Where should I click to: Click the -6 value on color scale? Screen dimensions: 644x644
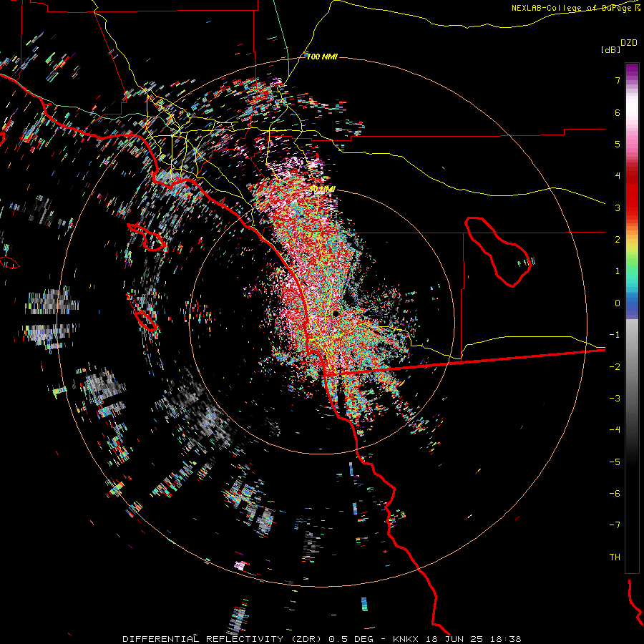[615, 494]
